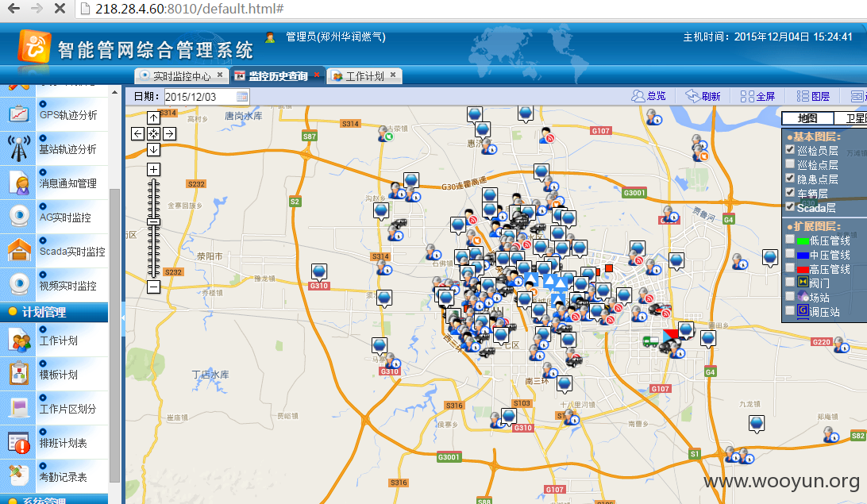Screen dimensions: 867x504
Task: Click the red square marker on map
Action: (609, 268)
